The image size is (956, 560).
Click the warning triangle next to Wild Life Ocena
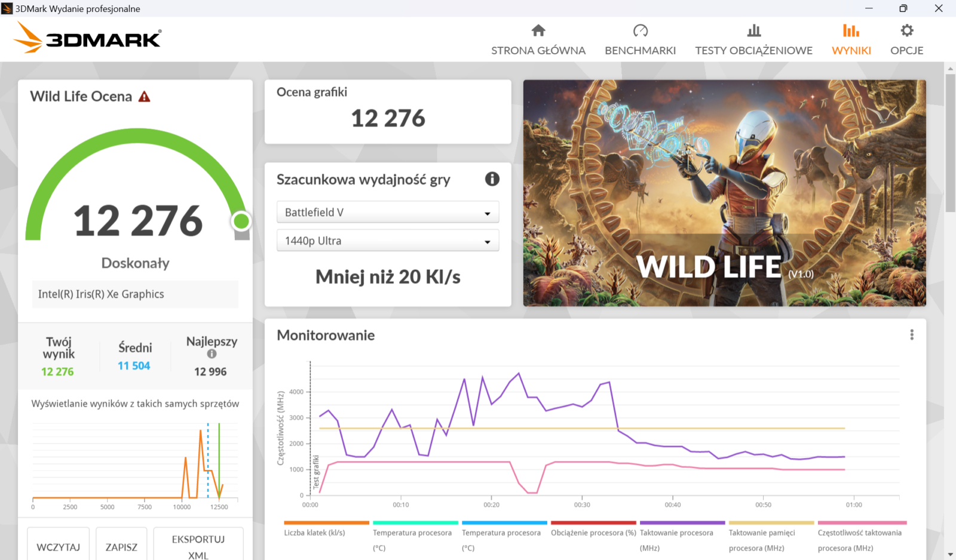point(145,97)
